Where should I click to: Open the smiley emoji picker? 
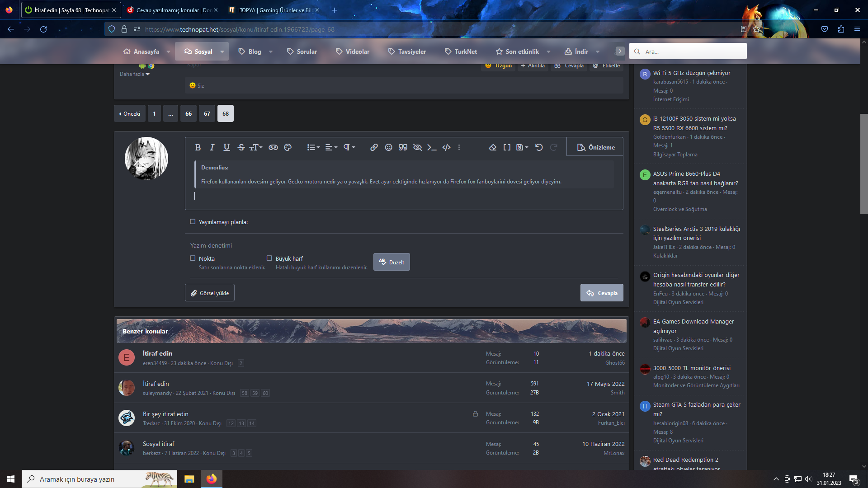point(388,147)
